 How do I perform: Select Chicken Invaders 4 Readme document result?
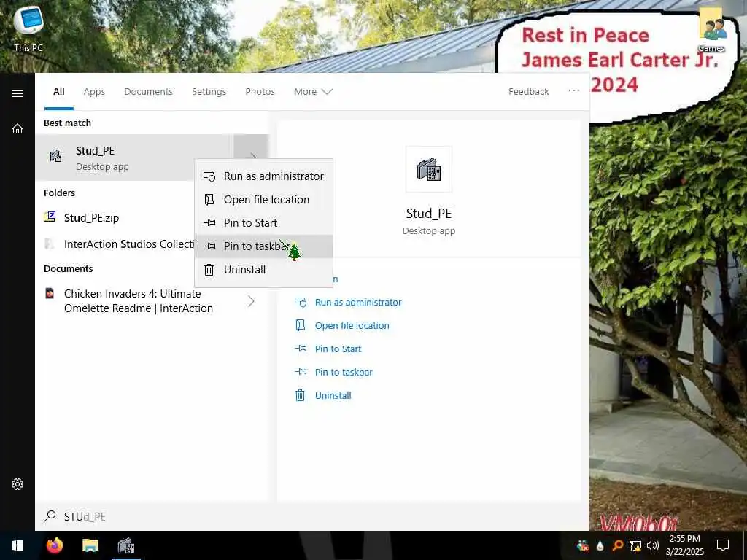point(152,301)
